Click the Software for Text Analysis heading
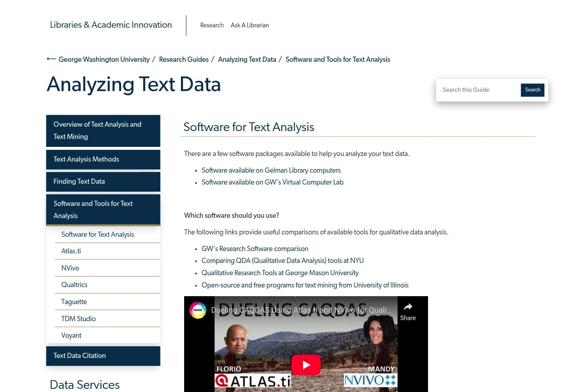Viewport: 588px width, 392px height. pos(249,127)
